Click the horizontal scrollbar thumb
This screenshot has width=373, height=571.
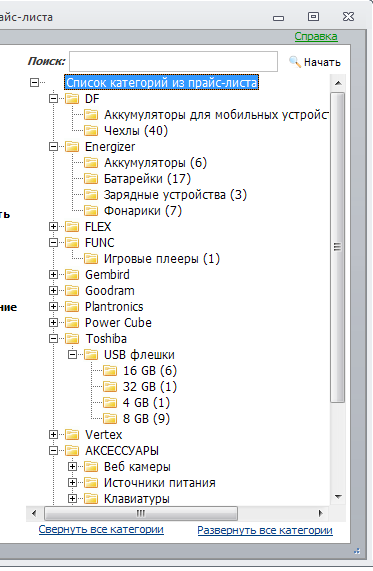click(x=141, y=513)
